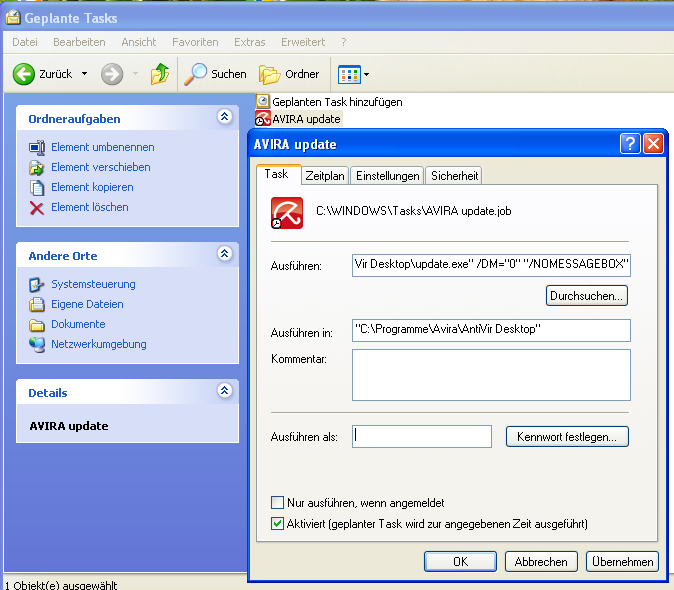Click Kennwort festlegen... button
Screen dimensions: 674x590
click(567, 437)
